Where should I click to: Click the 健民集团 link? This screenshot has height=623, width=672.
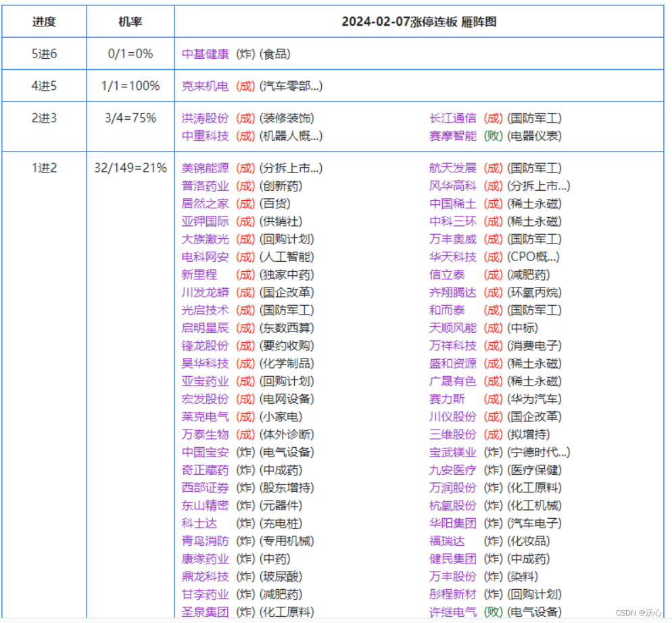click(x=453, y=559)
